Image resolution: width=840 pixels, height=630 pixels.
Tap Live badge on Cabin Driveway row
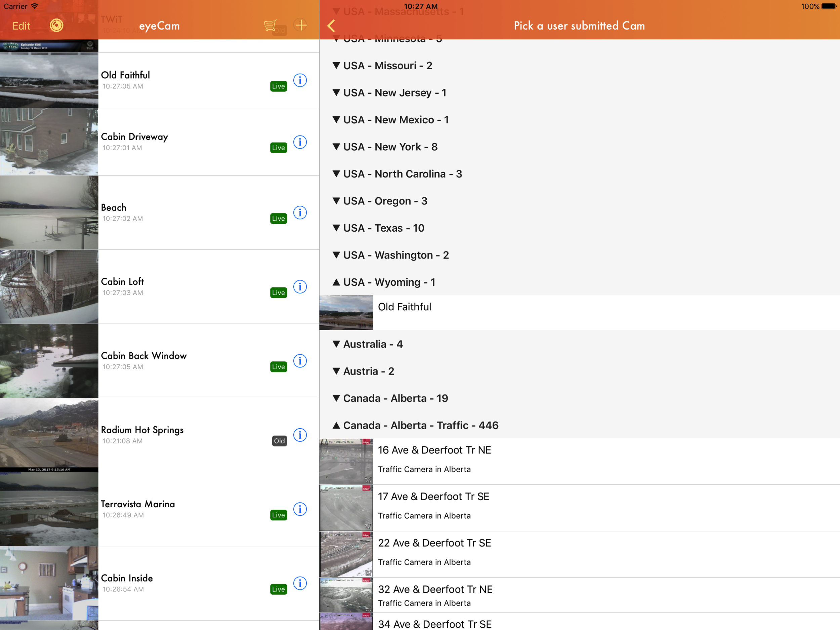[x=278, y=148]
